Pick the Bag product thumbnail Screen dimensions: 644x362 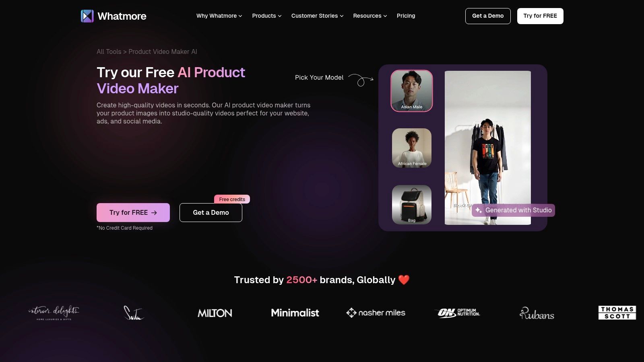[412, 205]
